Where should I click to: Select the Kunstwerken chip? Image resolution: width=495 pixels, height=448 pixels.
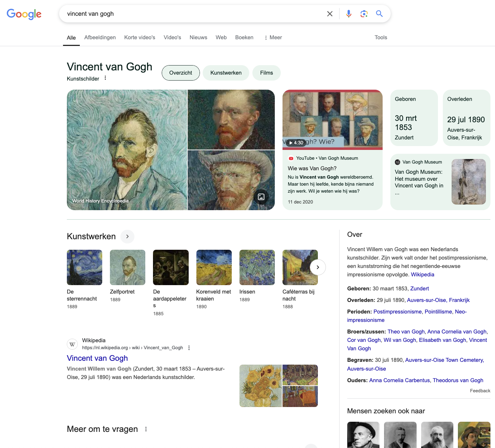226,73
